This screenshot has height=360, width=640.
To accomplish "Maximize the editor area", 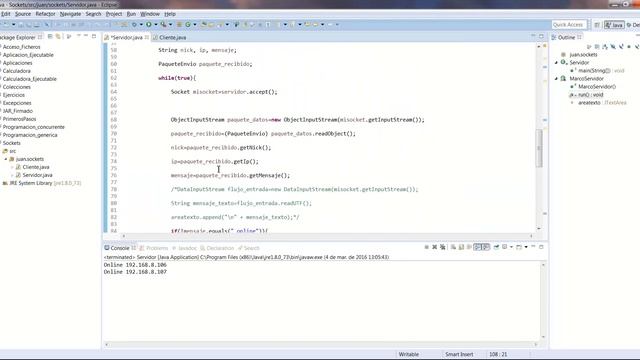I will pos(541,36).
